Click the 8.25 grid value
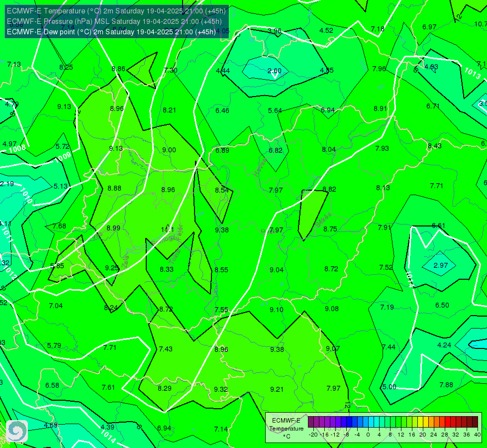 tap(66, 67)
